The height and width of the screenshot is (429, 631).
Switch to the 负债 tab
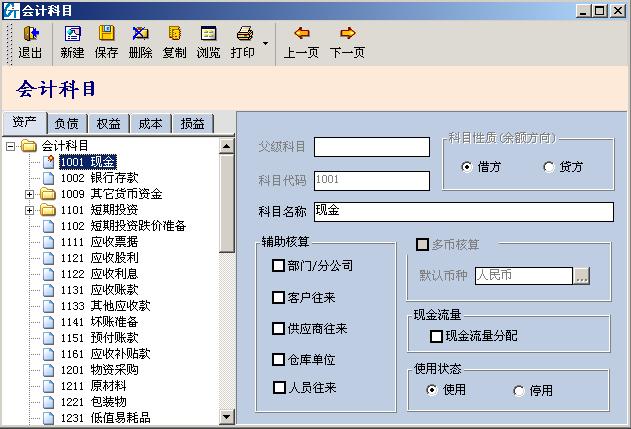(x=67, y=124)
